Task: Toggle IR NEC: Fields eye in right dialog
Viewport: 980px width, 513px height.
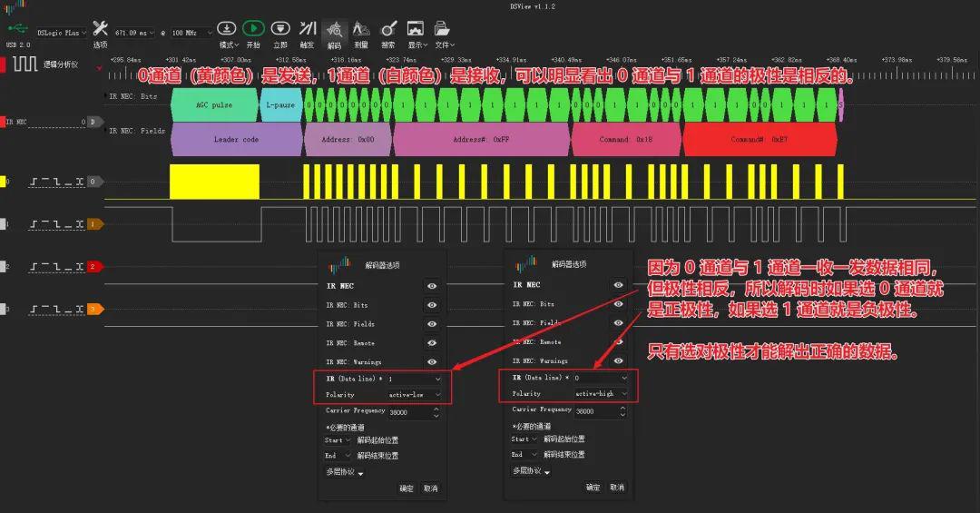Action: [x=618, y=323]
